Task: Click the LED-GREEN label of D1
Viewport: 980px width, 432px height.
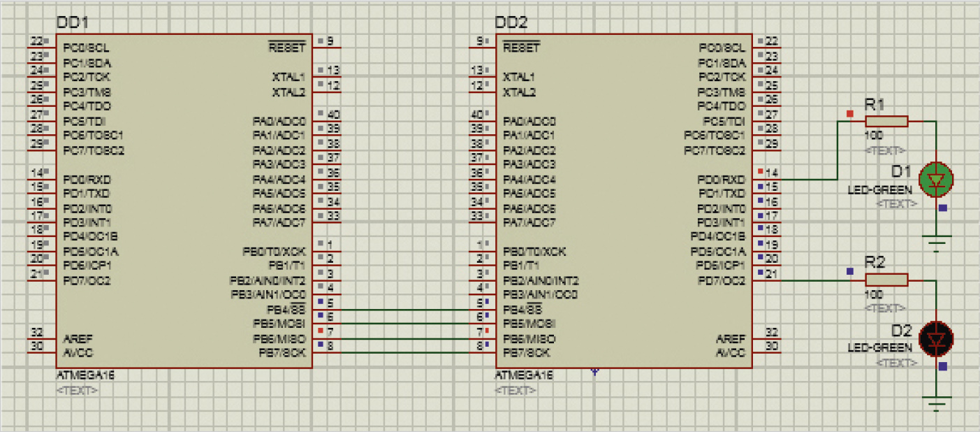Action: point(880,189)
